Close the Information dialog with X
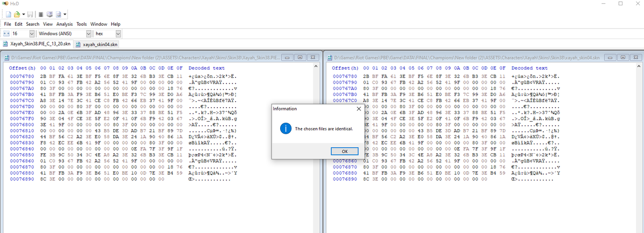The image size is (644, 233). click(359, 109)
